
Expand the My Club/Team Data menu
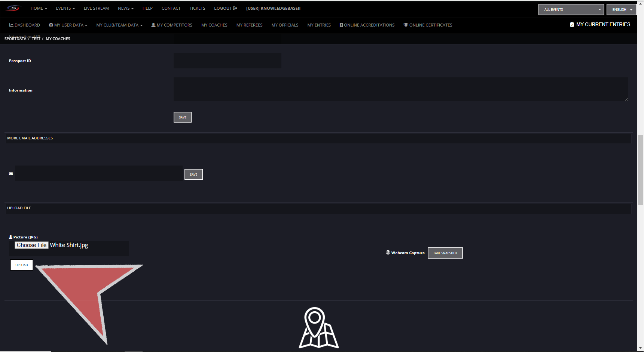click(119, 25)
